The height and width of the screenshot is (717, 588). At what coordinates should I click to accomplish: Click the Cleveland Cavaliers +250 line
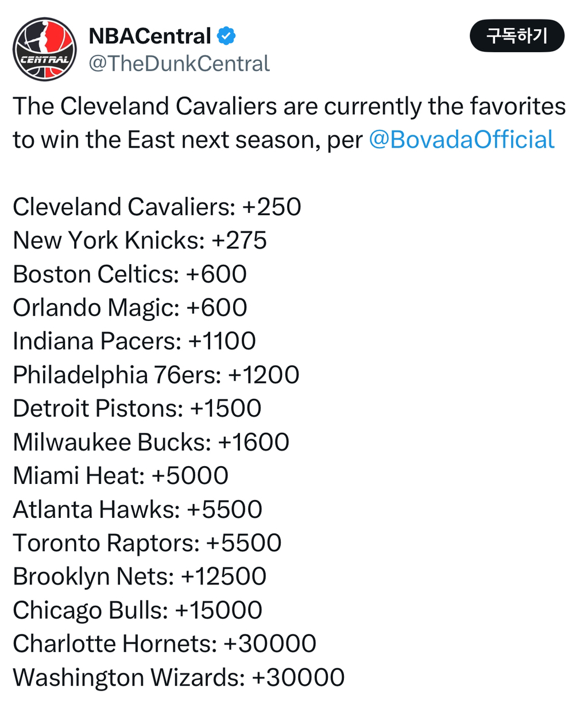point(157,207)
